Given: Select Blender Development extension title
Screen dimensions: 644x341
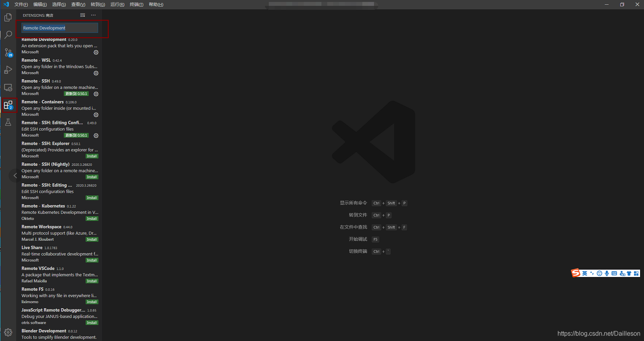Looking at the screenshot, I should tap(44, 331).
